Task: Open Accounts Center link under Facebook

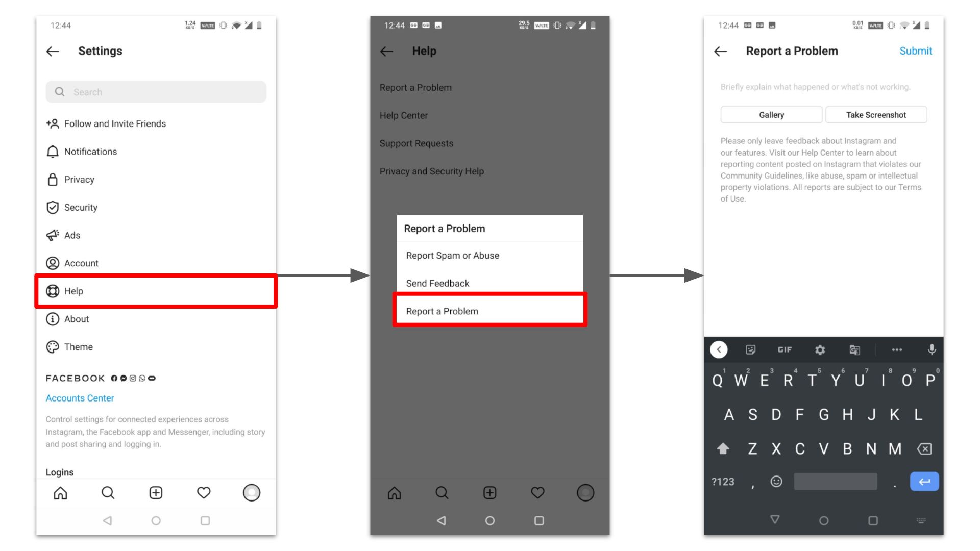Action: click(80, 397)
